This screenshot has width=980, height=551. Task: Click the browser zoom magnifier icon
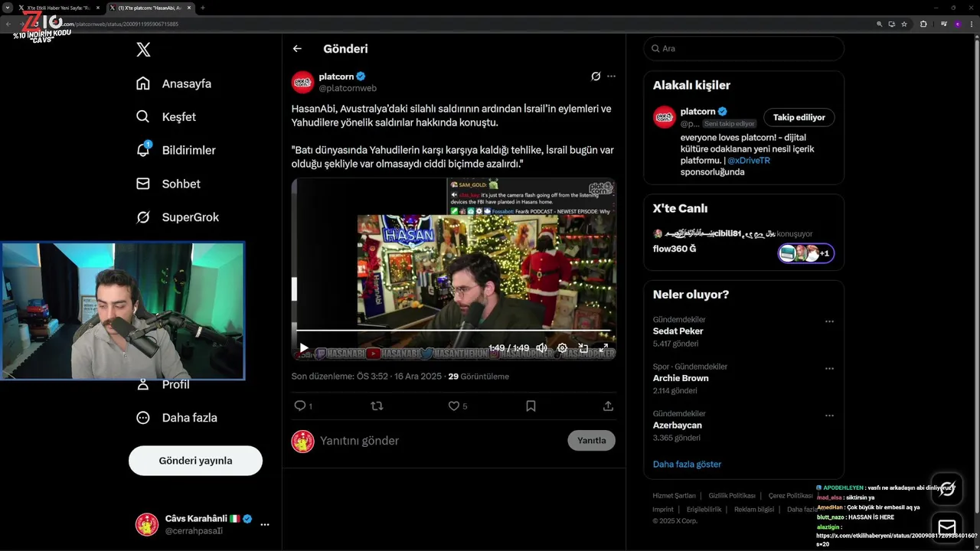(880, 24)
